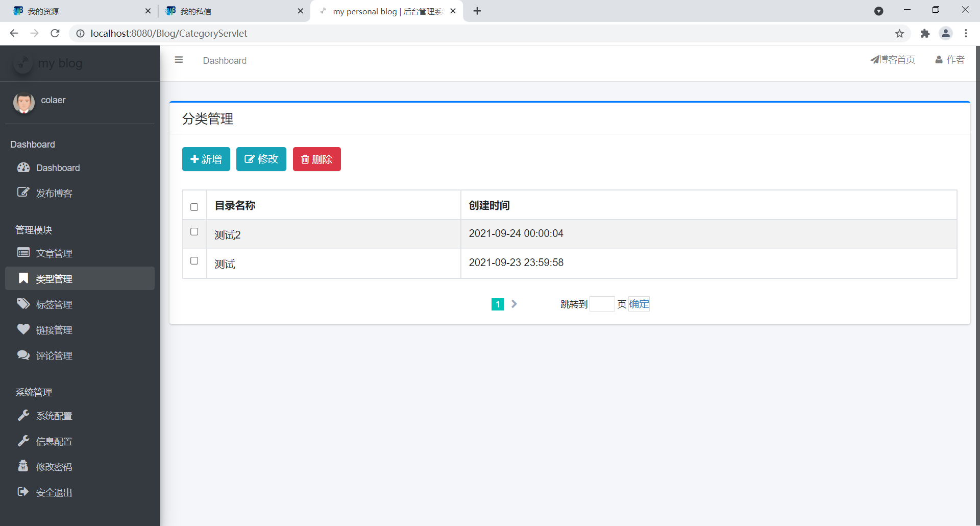Click the site info icon in address bar
980x526 pixels.
[x=80, y=33]
